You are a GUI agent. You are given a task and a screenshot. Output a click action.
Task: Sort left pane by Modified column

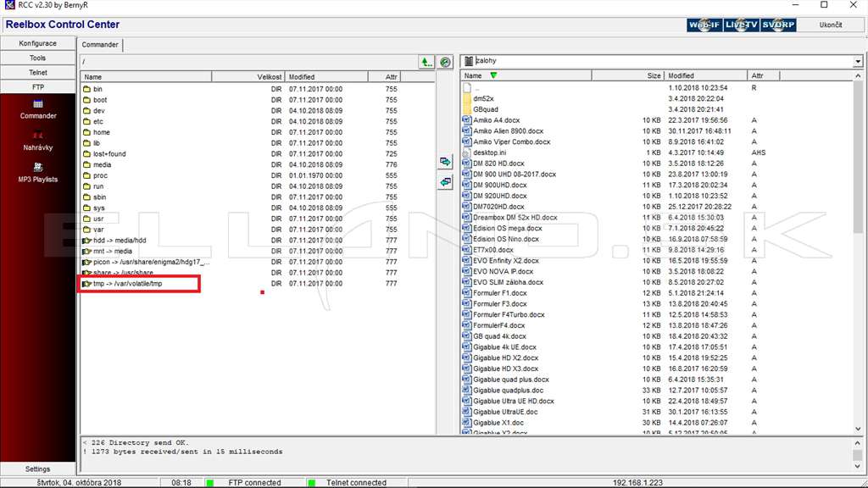(x=326, y=77)
